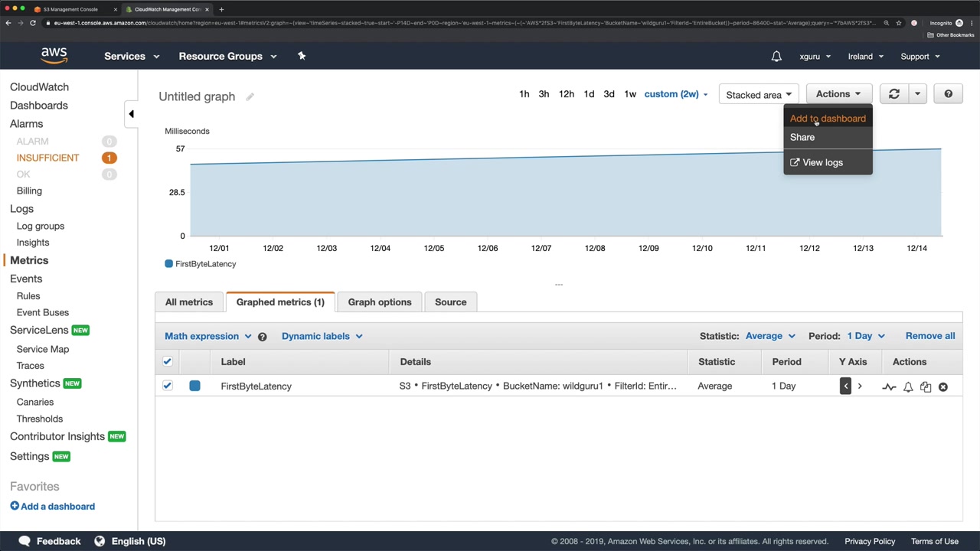Click the FirstByteLatency legend color marker
980x551 pixels.
tap(168, 263)
